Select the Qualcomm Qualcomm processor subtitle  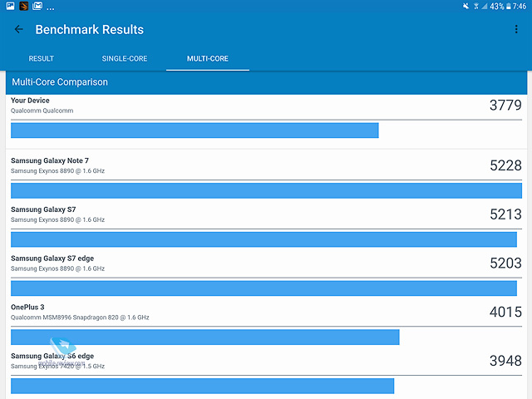coord(42,111)
